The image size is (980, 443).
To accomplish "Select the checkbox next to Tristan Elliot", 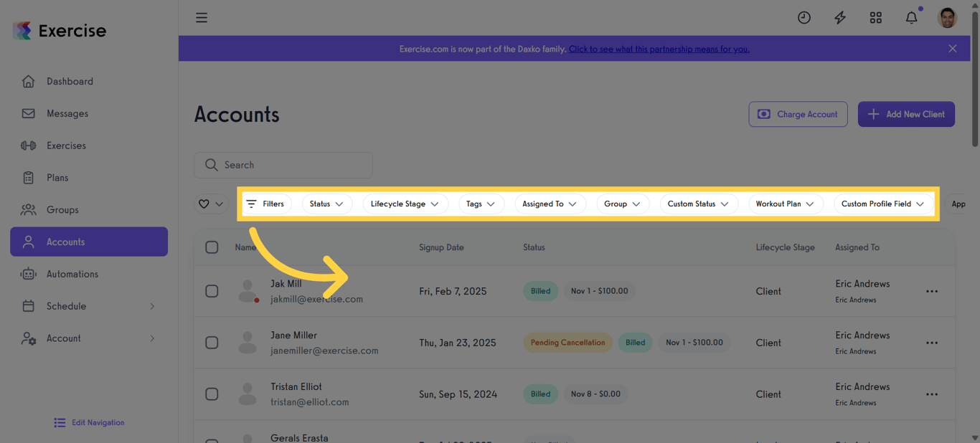I will (212, 394).
